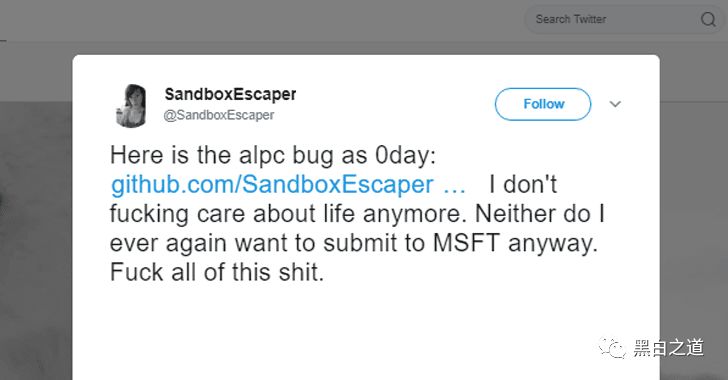The height and width of the screenshot is (380, 728).
Task: Click the word MSFT in the tweet
Action: pyautogui.click(x=466, y=242)
